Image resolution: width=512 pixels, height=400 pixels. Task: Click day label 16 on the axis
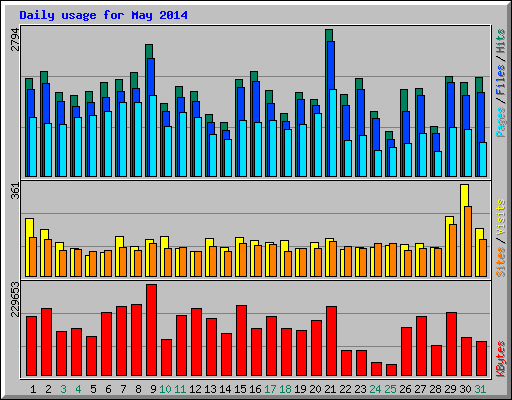tap(255, 389)
